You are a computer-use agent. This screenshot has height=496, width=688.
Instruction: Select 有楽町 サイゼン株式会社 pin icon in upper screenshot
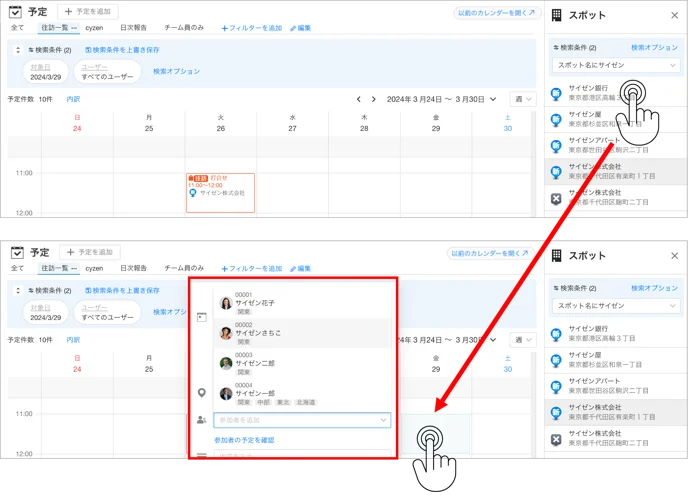[x=556, y=172]
